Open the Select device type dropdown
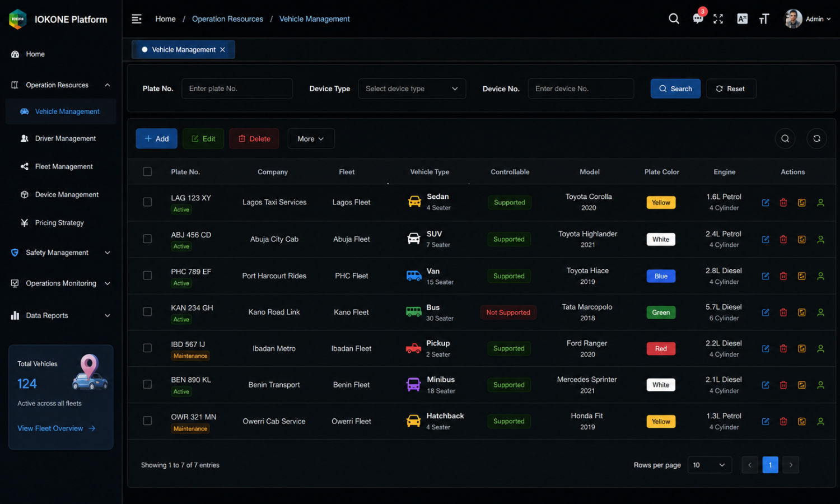 click(x=412, y=88)
